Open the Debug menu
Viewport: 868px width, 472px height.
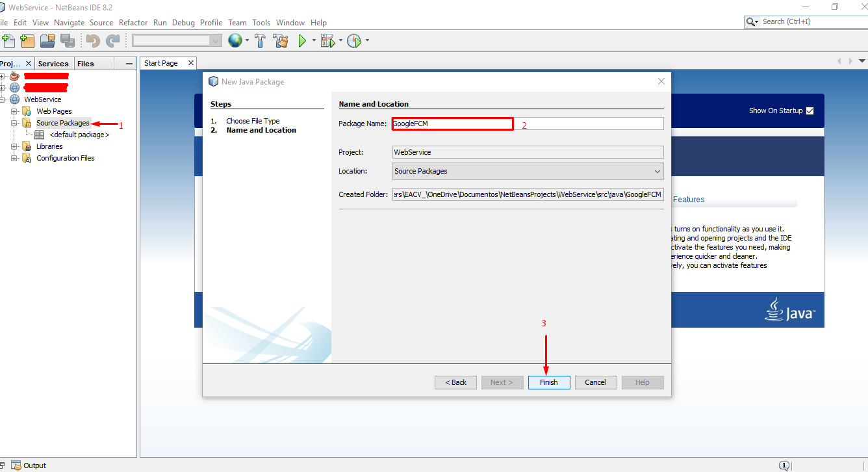[183, 22]
